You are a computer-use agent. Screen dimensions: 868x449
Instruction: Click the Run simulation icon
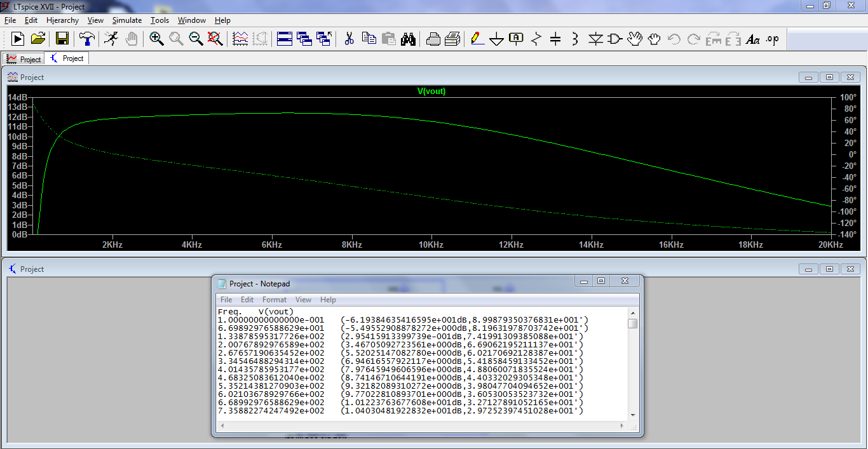pyautogui.click(x=17, y=39)
